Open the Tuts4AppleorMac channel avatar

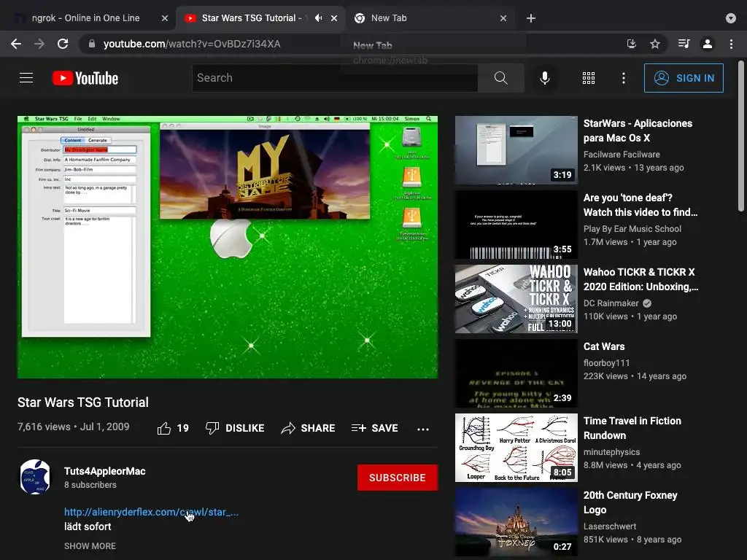tap(35, 477)
